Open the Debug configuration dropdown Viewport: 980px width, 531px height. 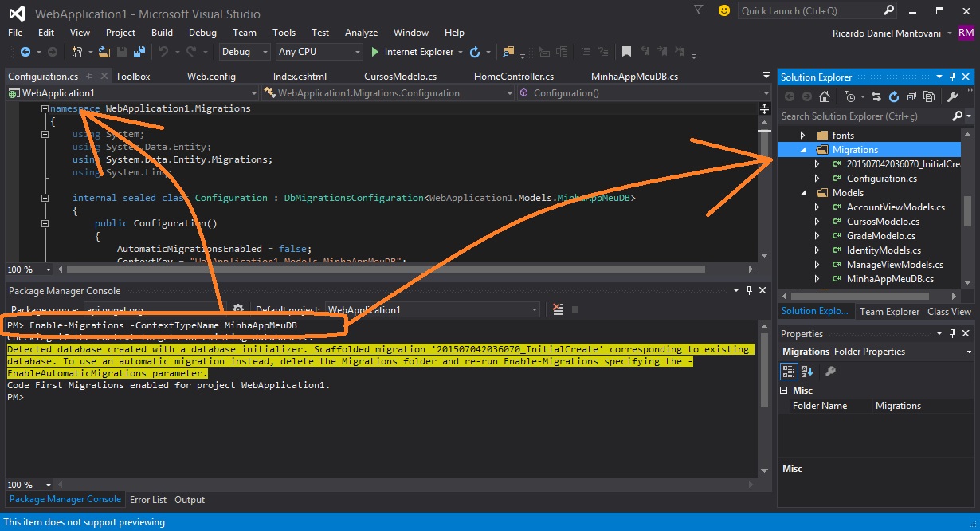[245, 52]
